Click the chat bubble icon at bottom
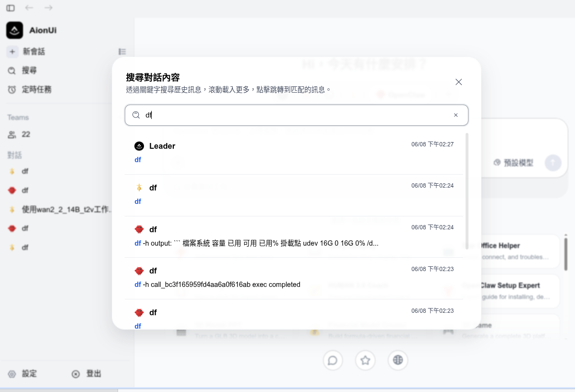Image resolution: width=575 pixels, height=392 pixels. pos(333,360)
